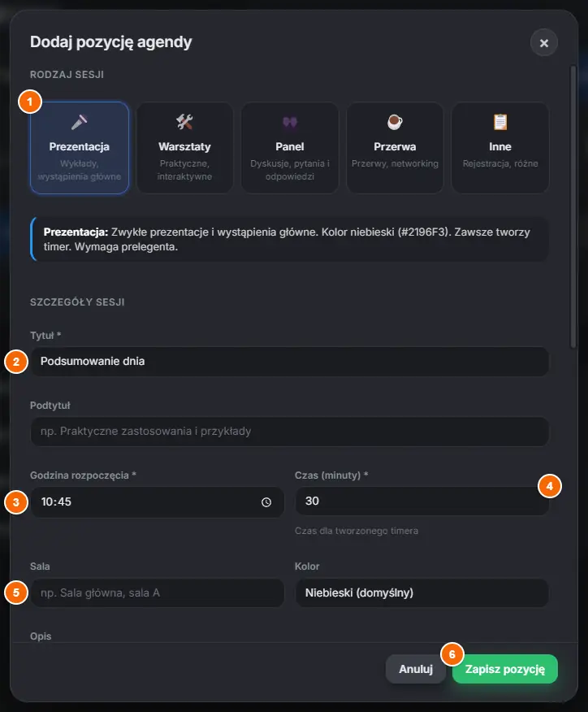The height and width of the screenshot is (712, 588).
Task: Click Zapisz pozycję green button
Action: coord(505,669)
